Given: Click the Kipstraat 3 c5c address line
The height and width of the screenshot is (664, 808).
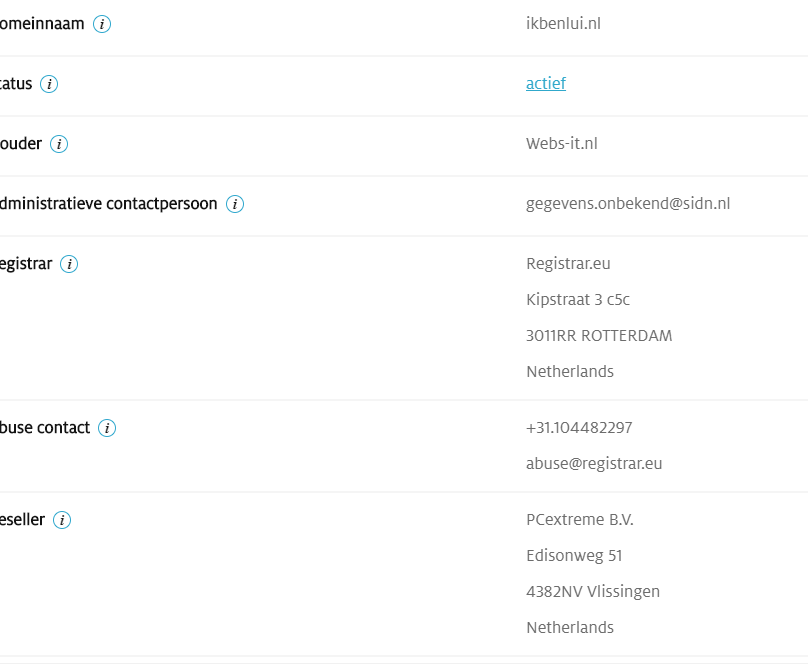Looking at the screenshot, I should [578, 300].
